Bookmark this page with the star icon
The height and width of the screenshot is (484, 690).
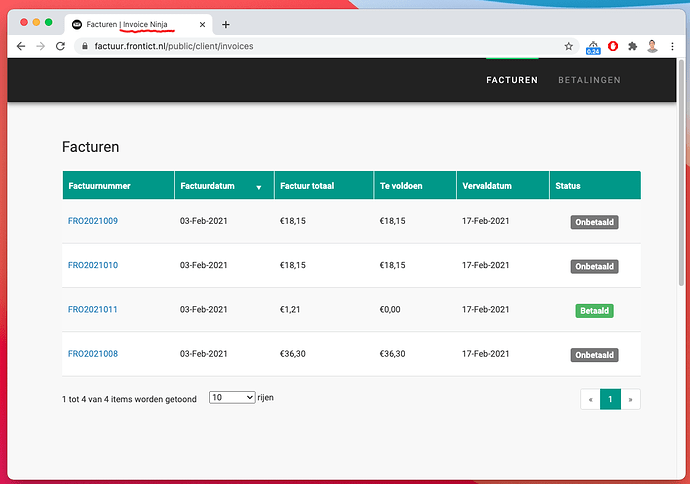click(x=569, y=46)
